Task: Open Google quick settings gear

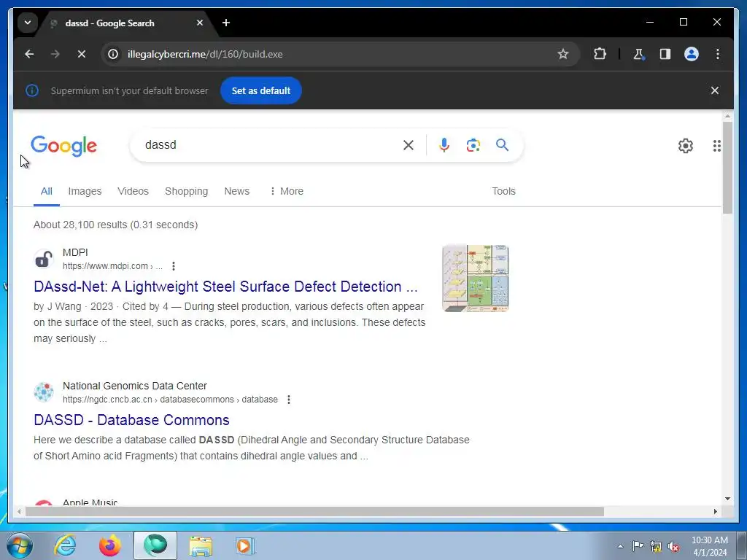Action: tap(686, 146)
